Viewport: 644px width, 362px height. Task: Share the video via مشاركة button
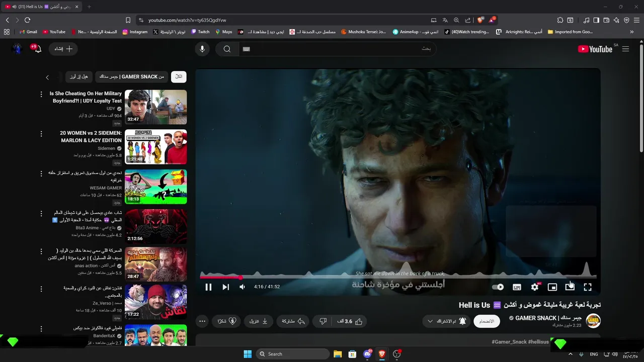(293, 321)
